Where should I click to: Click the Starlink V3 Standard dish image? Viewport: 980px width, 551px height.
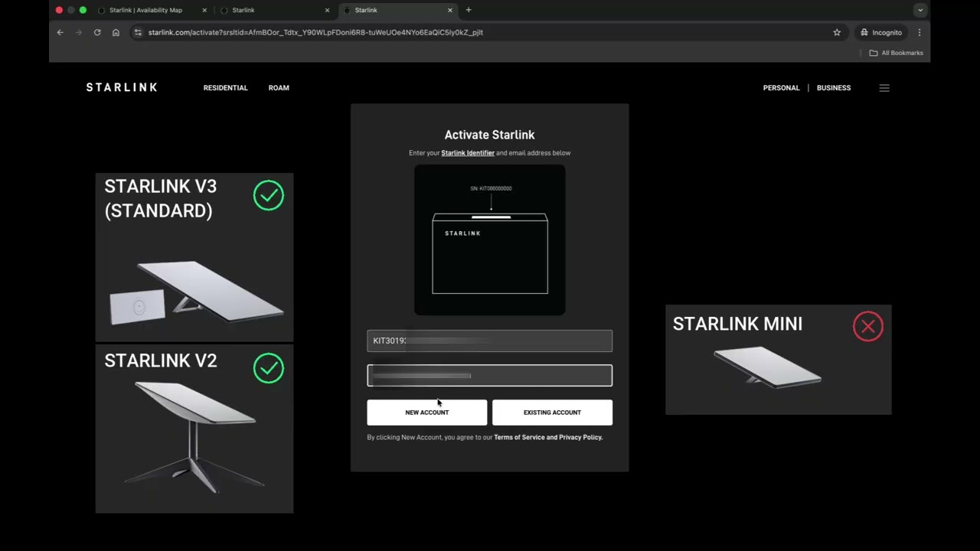click(x=198, y=291)
